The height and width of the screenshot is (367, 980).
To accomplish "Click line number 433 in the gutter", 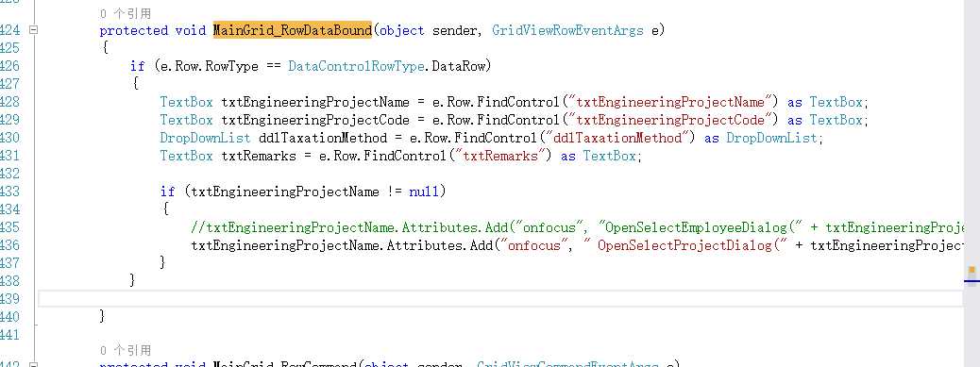I will point(9,192).
